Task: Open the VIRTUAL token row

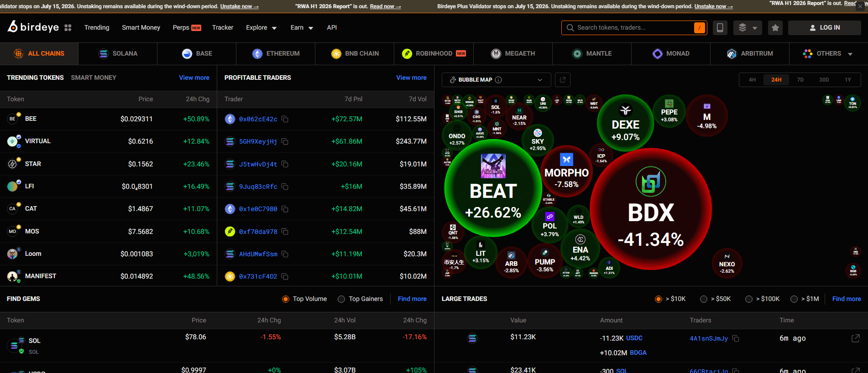Action: click(x=109, y=141)
